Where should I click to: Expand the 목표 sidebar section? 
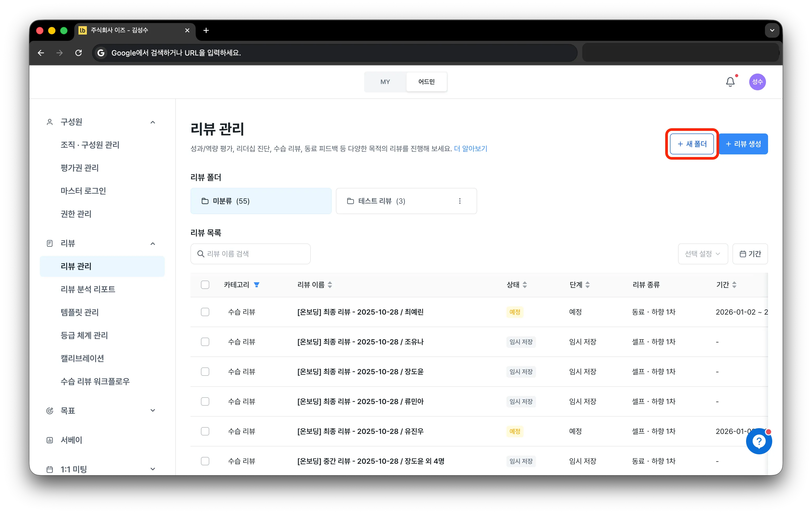pyautogui.click(x=153, y=411)
